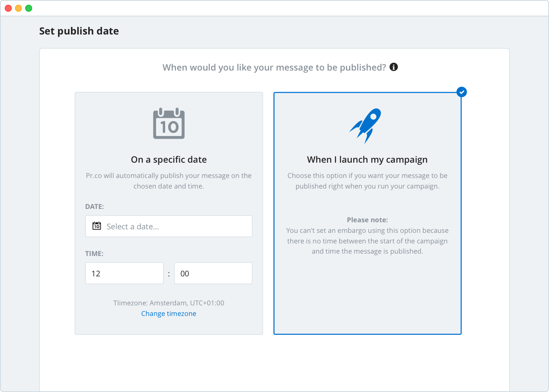The width and height of the screenshot is (549, 392).
Task: Select the 'On a specific date' option card
Action: [169, 213]
